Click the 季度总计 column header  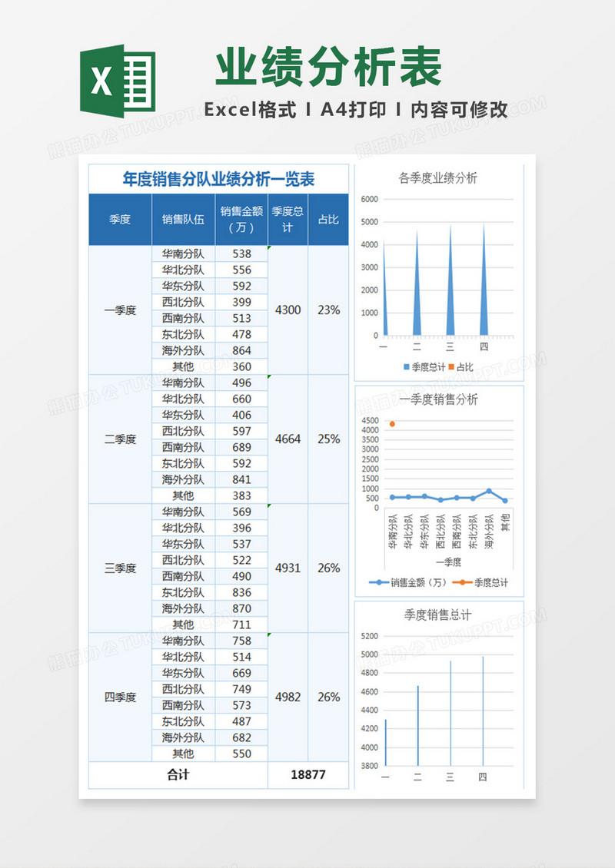pyautogui.click(x=288, y=220)
